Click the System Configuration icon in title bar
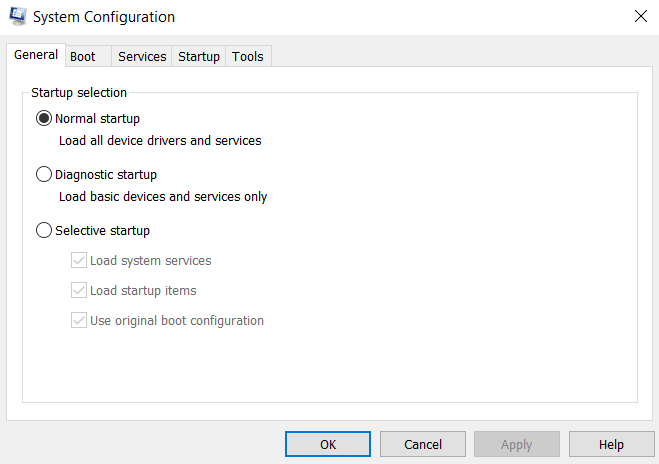This screenshot has height=464, width=659. [17, 17]
